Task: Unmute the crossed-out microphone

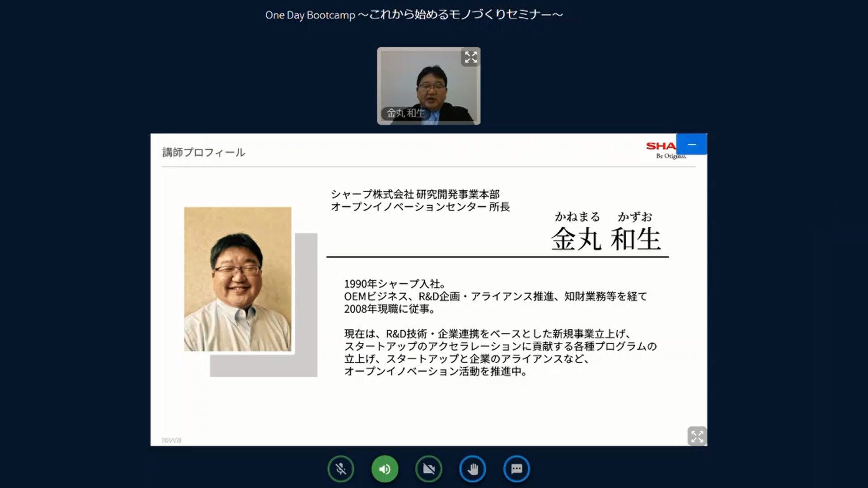Action: pyautogui.click(x=340, y=469)
